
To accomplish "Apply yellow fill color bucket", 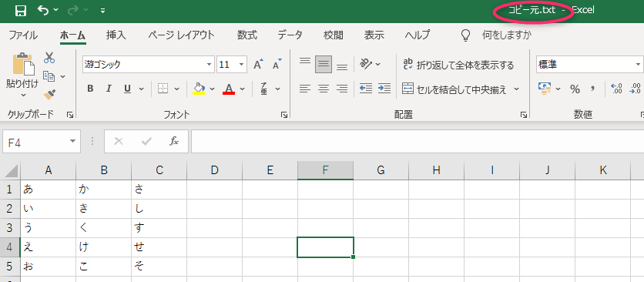I will 200,89.
